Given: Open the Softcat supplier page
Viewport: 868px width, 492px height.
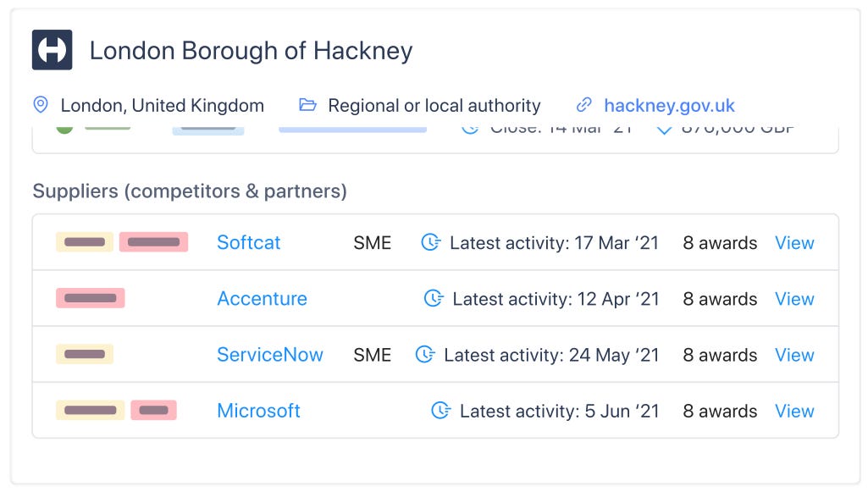Looking at the screenshot, I should click(249, 242).
